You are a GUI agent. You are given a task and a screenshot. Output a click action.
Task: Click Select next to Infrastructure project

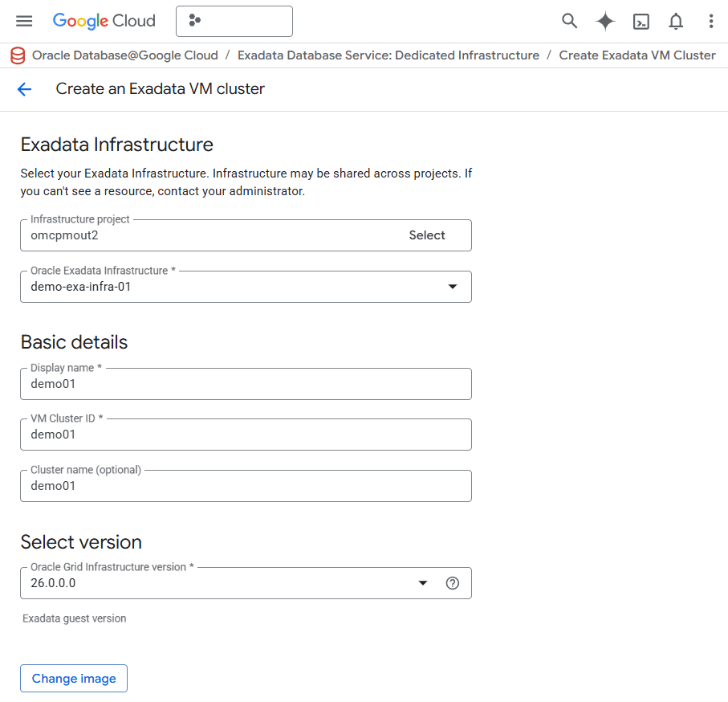click(x=426, y=235)
